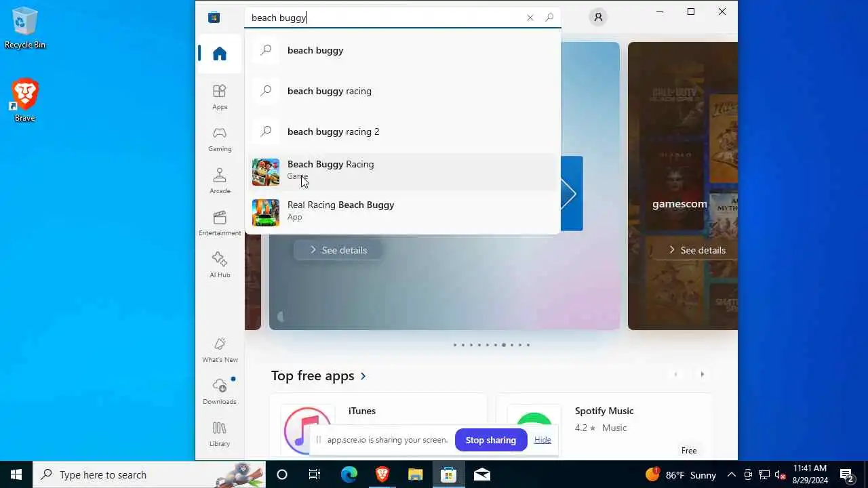Open the Apps section in the sidebar
This screenshot has height=488, width=868.
[220, 97]
